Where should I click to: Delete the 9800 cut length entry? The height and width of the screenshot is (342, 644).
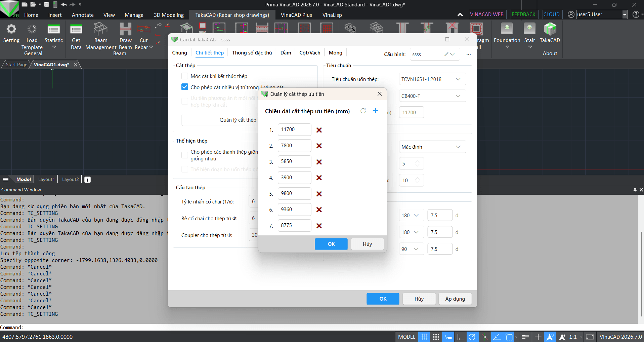point(319,194)
